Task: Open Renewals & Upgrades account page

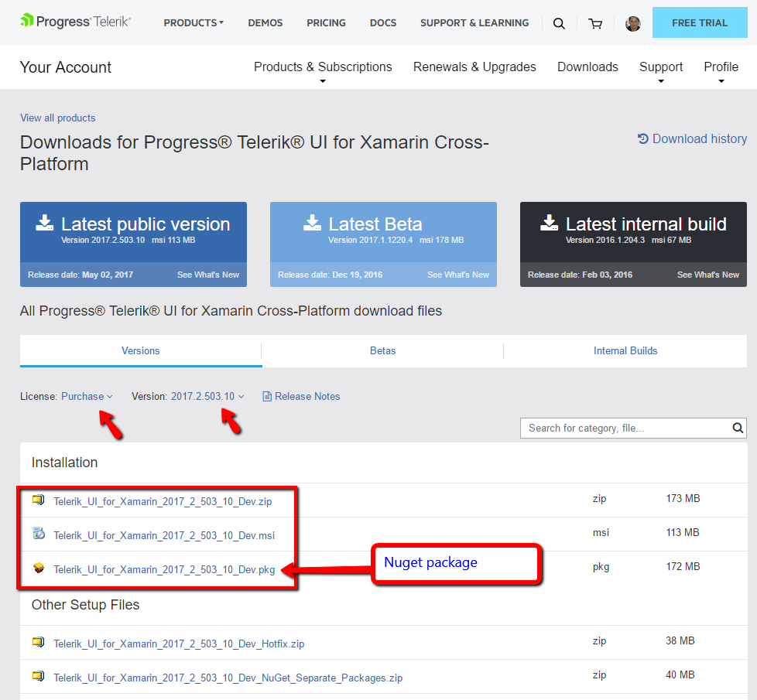Action: point(474,67)
